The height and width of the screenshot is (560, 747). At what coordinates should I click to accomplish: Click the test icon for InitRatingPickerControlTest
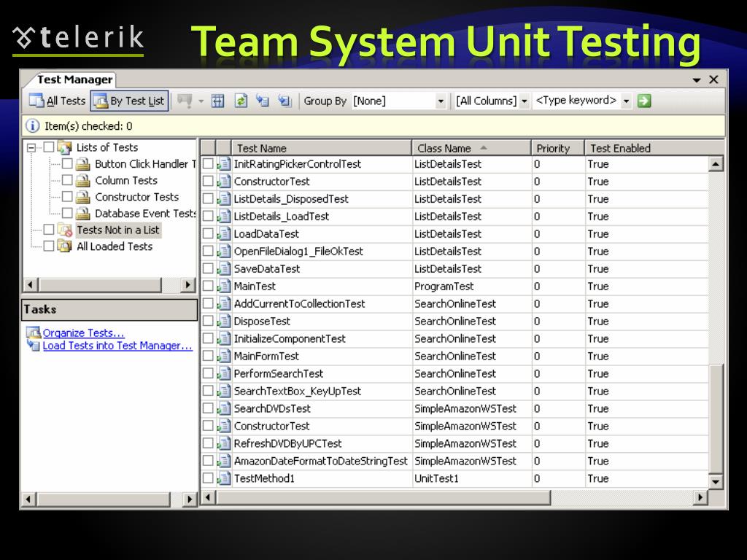point(224,164)
